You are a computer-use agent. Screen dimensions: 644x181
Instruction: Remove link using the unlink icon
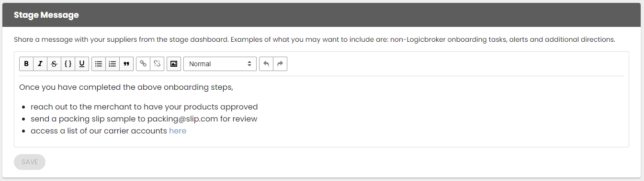(x=157, y=64)
